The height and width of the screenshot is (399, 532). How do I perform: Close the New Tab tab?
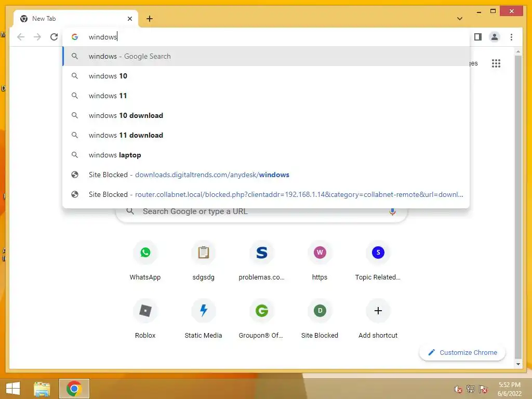(129, 19)
